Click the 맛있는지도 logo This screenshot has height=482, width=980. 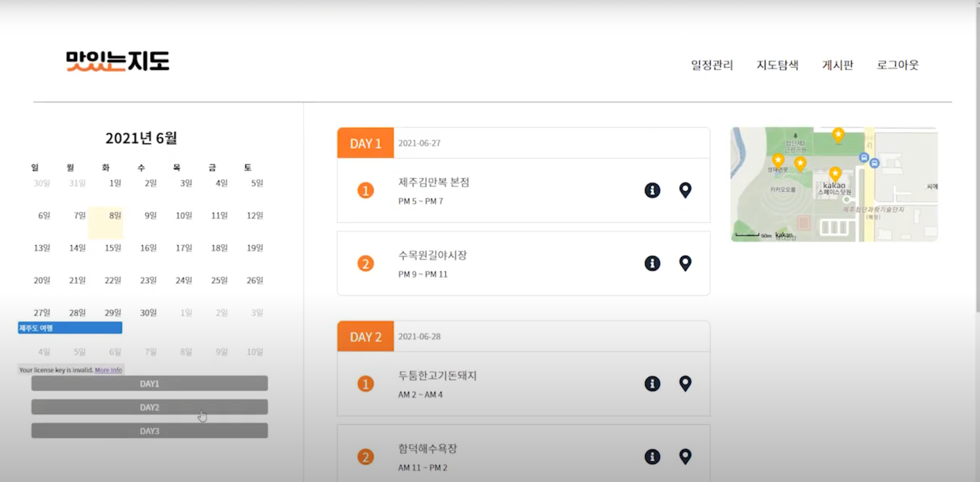point(118,61)
